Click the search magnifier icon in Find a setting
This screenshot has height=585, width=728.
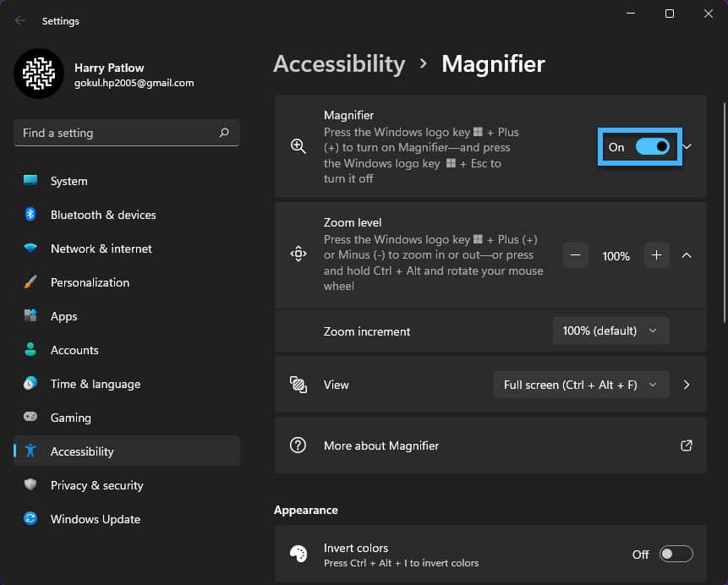click(224, 133)
